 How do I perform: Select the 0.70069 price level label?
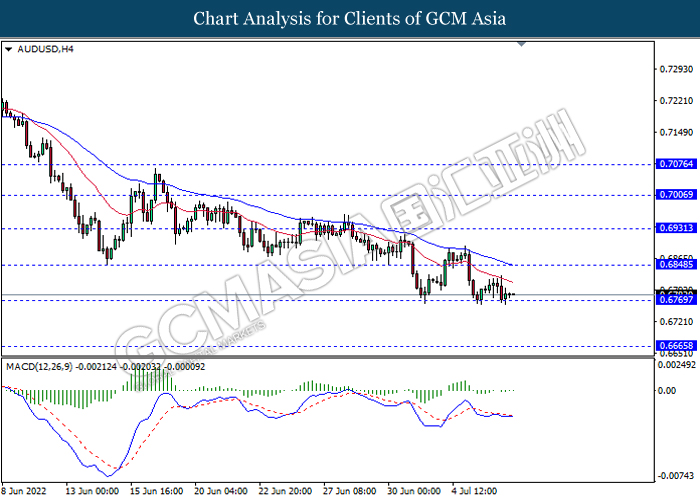(x=676, y=195)
